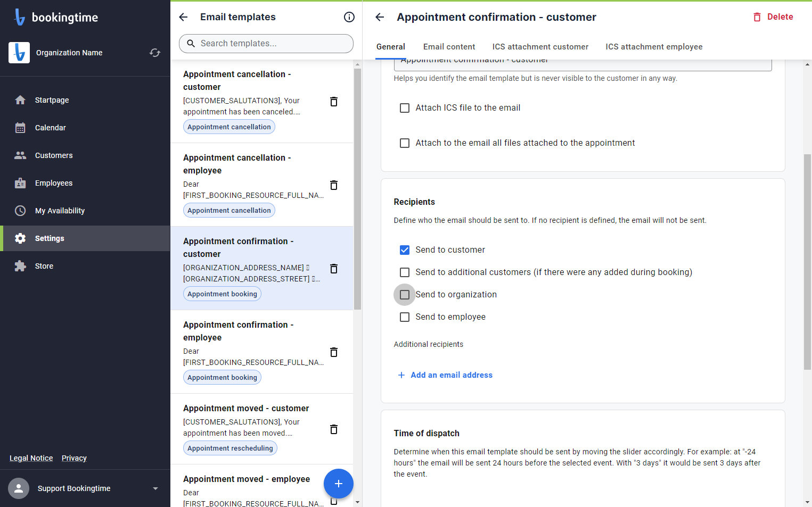Screen dimensions: 812x507
Task: Show info about Email templates
Action: coord(349,17)
